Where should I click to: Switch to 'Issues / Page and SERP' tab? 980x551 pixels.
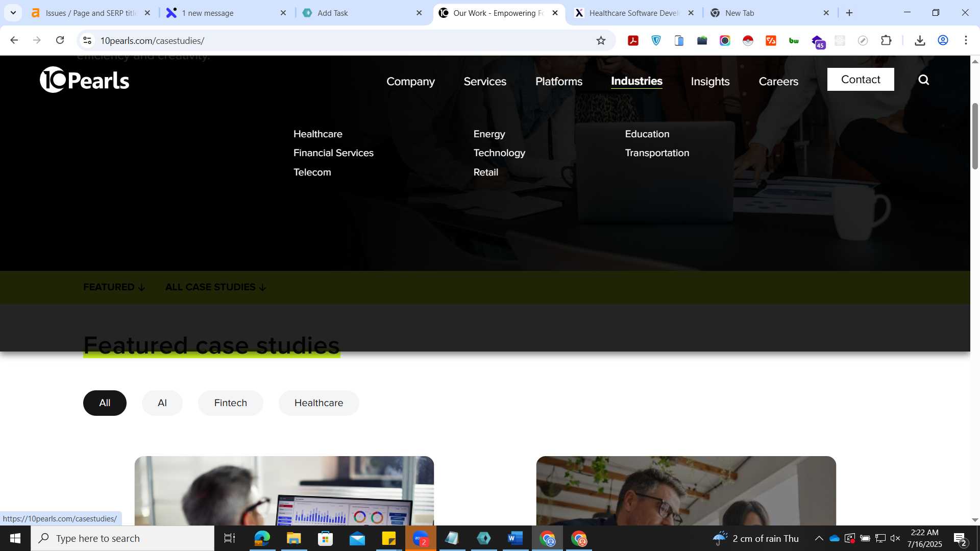pos(91,13)
